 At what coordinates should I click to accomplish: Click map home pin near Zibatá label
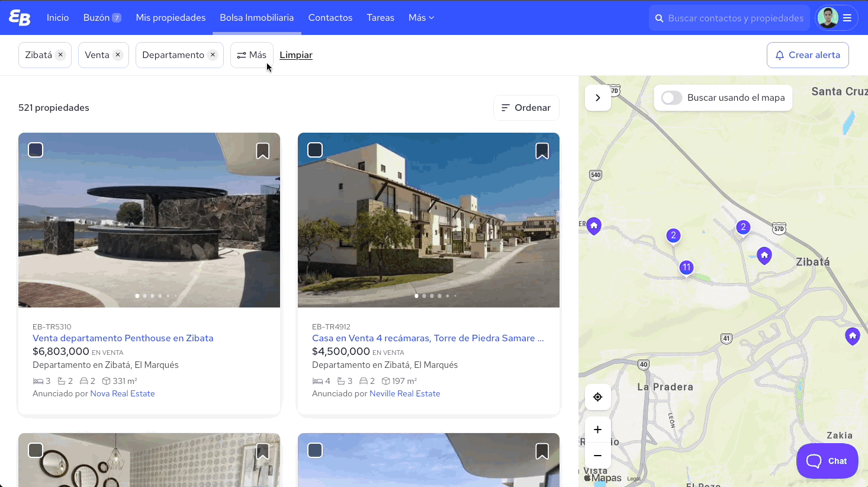click(764, 255)
